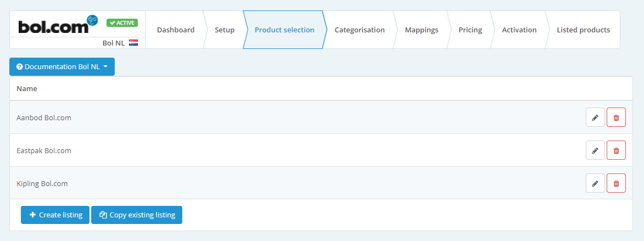Open the Listed products tab
Viewport: 644px width, 241px height.
[x=583, y=30]
